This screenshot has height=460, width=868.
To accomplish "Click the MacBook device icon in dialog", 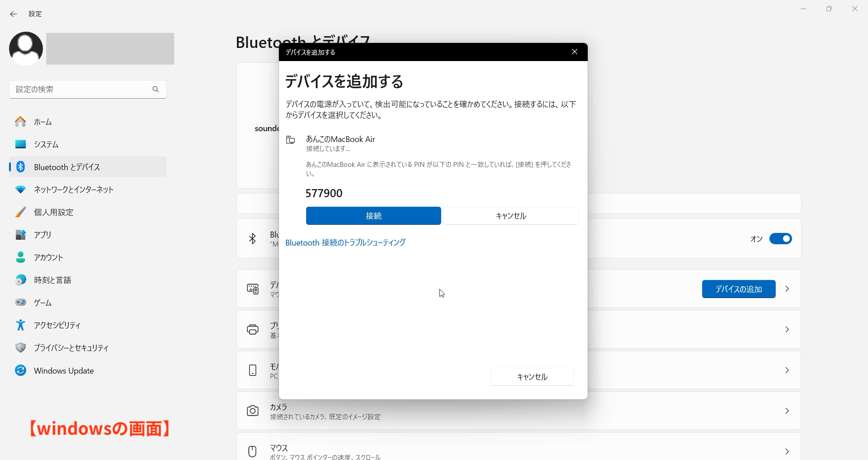I will click(291, 140).
